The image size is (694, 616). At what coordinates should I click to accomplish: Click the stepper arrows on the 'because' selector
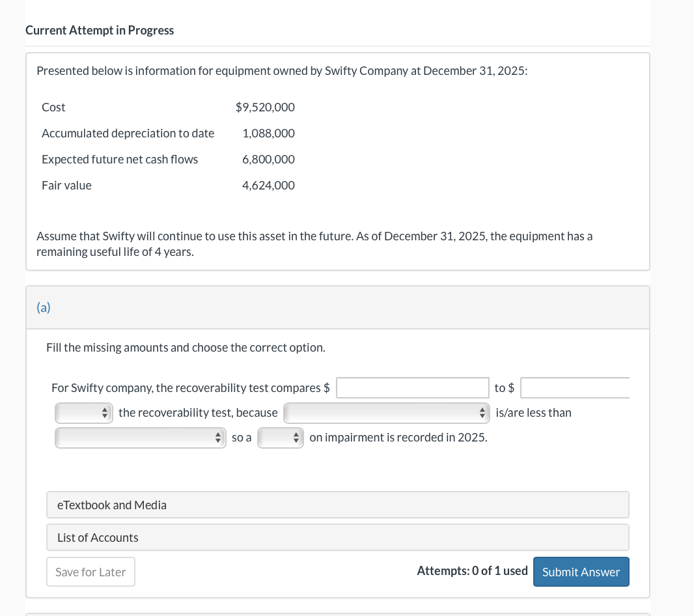click(483, 412)
